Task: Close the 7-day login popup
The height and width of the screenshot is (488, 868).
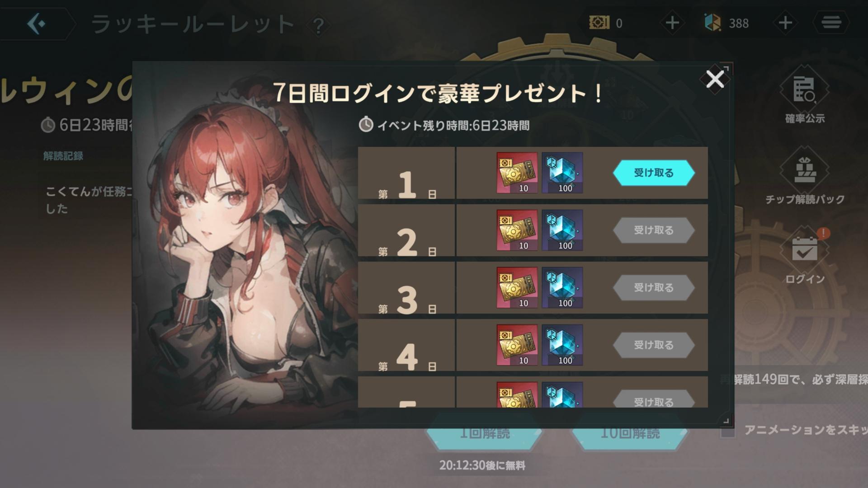Action: coord(715,79)
